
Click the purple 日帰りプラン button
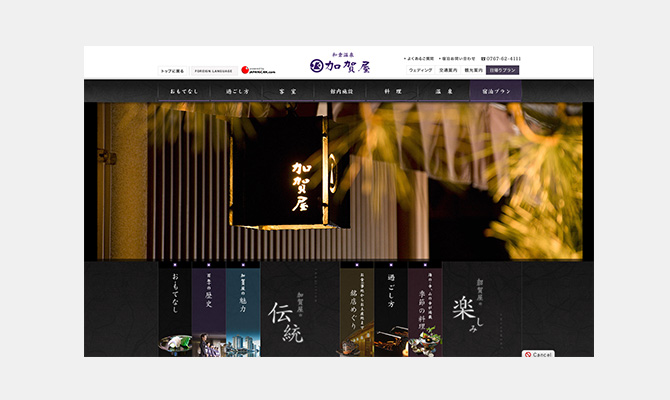click(502, 70)
